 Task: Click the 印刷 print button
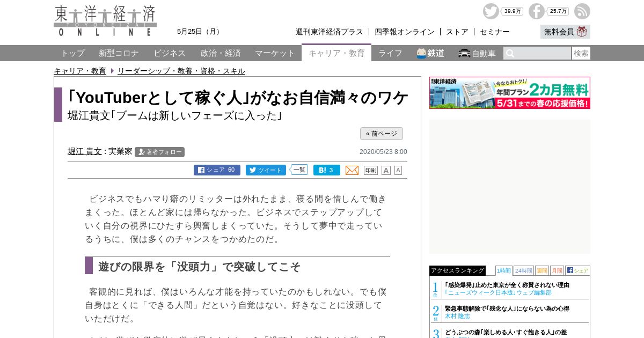point(371,170)
